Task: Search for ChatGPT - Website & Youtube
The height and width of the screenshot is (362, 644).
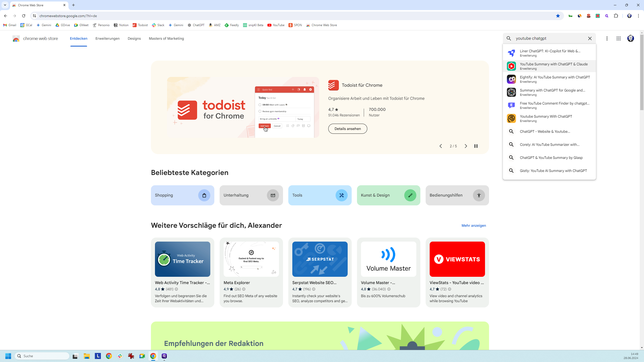Action: pyautogui.click(x=549, y=131)
